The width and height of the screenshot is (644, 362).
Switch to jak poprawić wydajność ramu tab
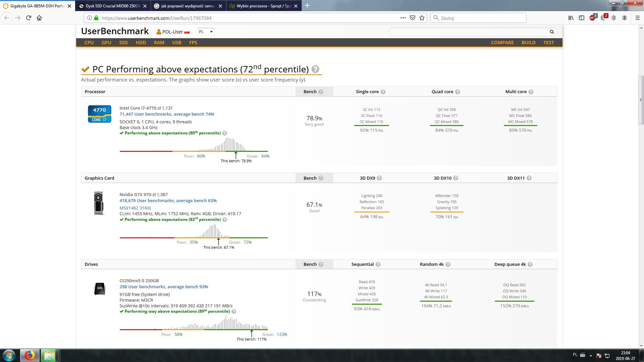tap(188, 6)
